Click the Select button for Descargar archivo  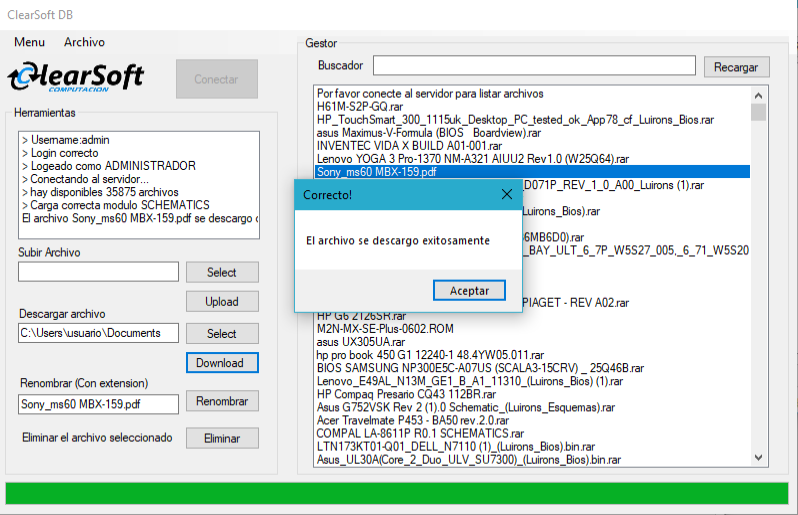coord(222,334)
